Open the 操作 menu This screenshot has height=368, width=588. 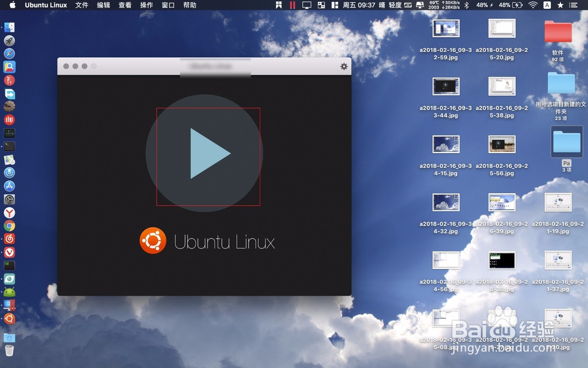146,5
